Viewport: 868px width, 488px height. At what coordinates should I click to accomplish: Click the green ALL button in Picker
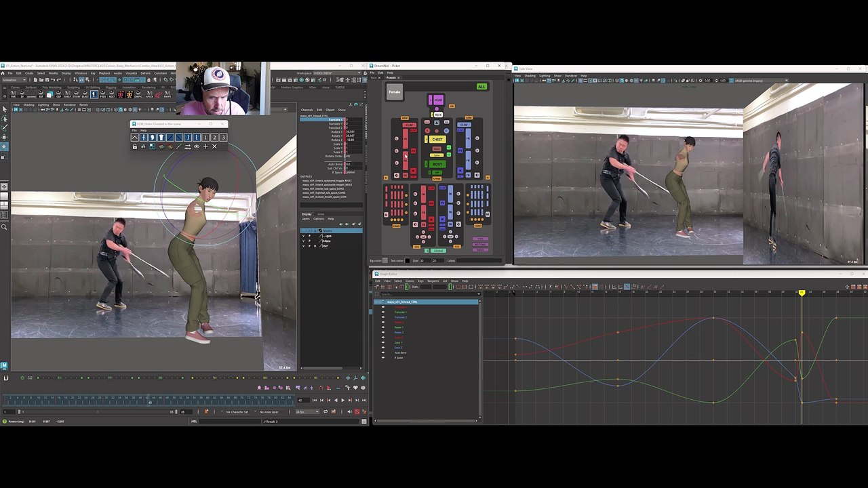click(481, 87)
